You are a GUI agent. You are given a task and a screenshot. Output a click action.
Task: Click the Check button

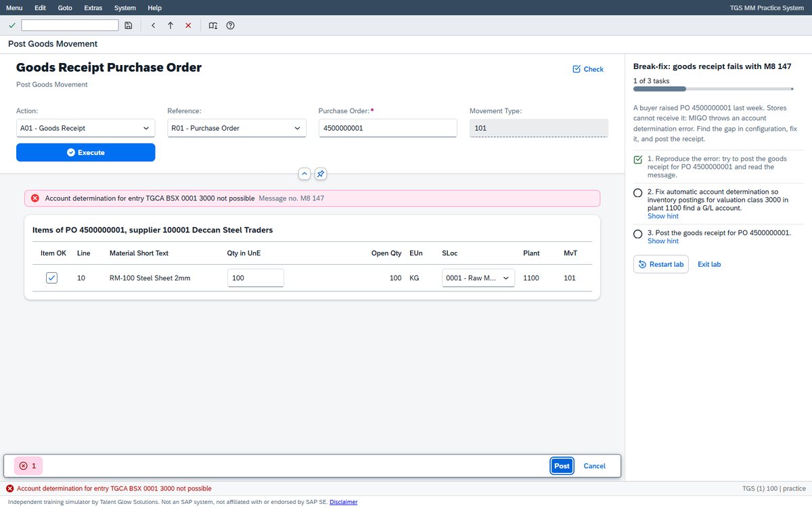588,69
